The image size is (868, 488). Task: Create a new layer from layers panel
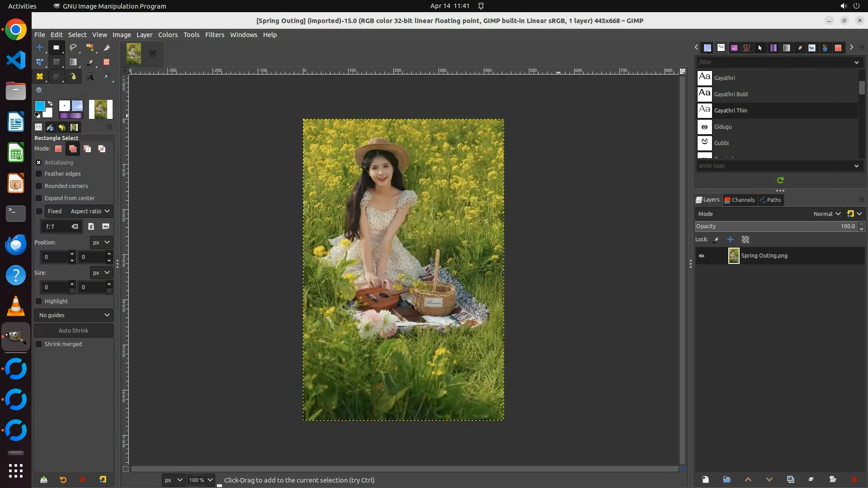(x=705, y=479)
